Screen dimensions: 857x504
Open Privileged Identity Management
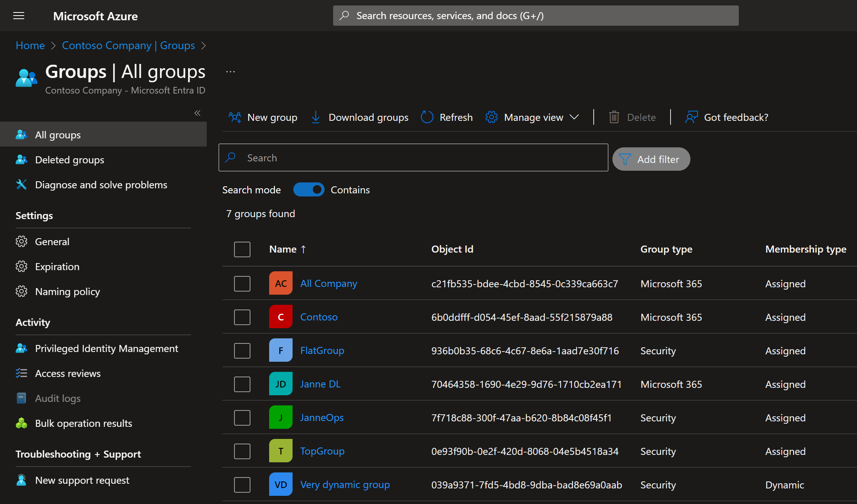click(x=103, y=348)
